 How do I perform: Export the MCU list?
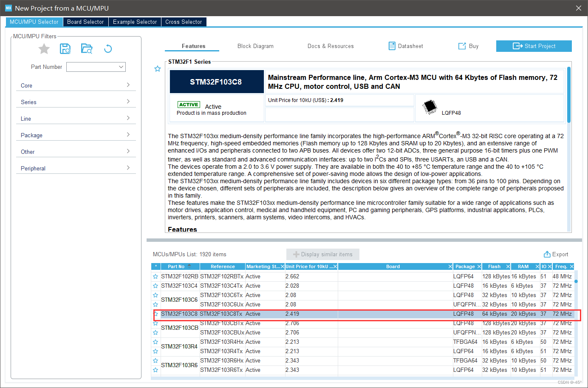click(556, 254)
